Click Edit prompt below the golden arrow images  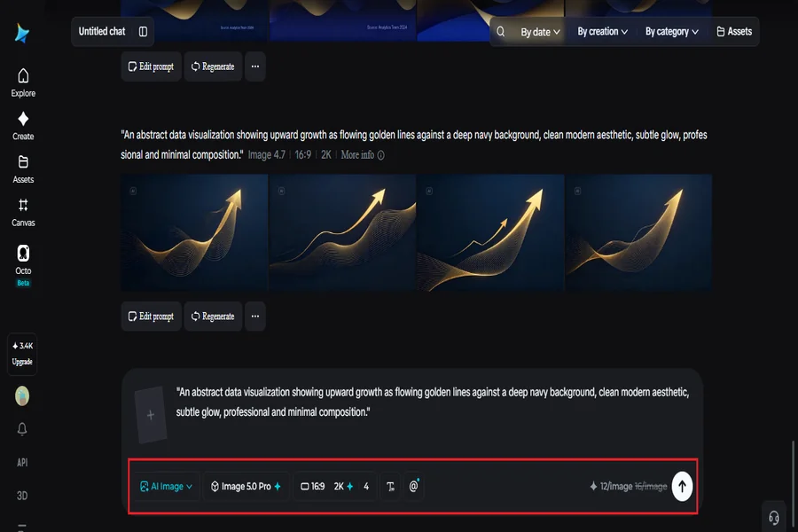click(151, 317)
